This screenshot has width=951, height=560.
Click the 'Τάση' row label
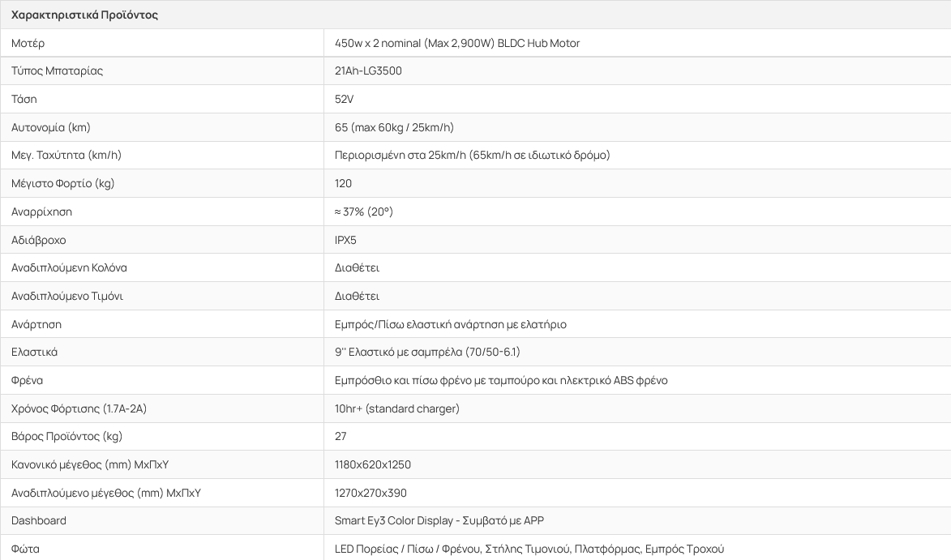coord(24,99)
